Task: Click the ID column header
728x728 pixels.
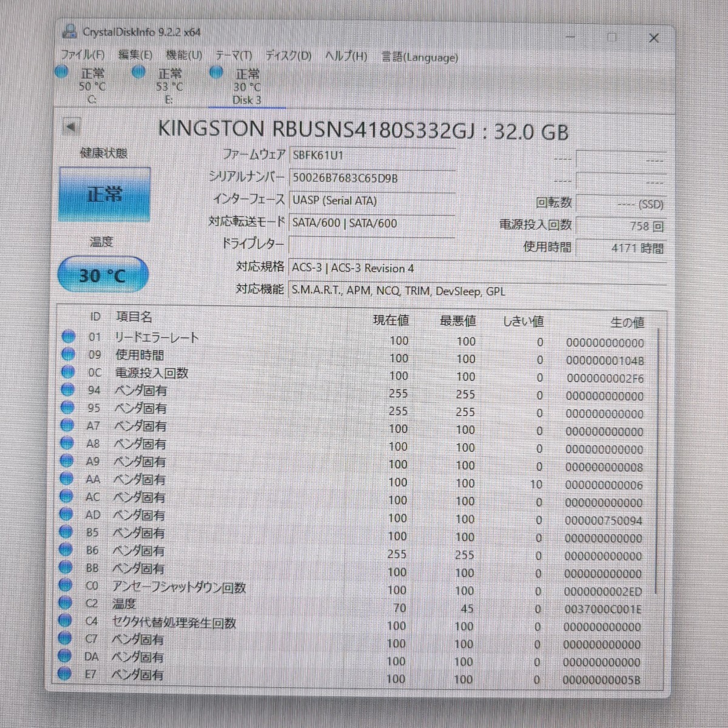Action: tap(95, 317)
